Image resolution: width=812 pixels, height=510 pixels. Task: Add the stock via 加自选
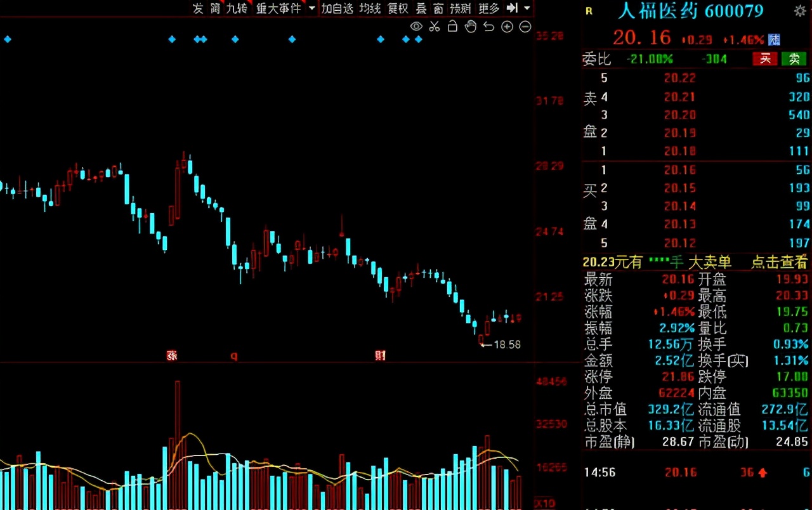coord(337,8)
